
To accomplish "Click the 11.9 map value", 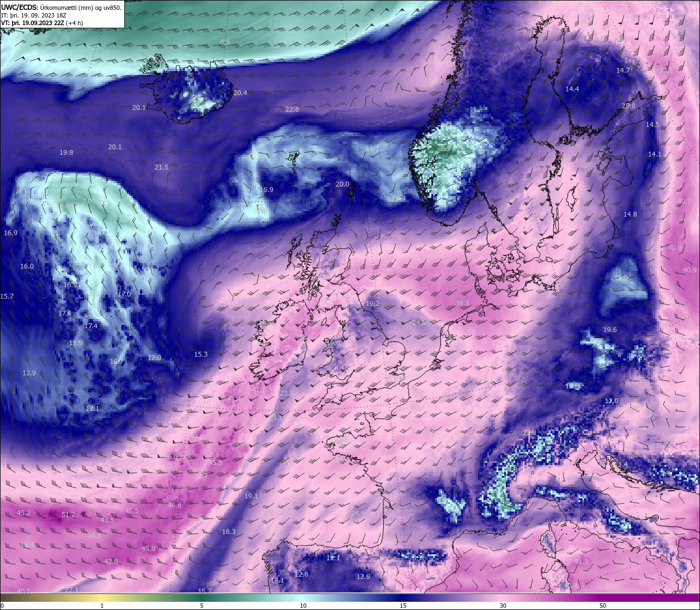I will (75, 343).
